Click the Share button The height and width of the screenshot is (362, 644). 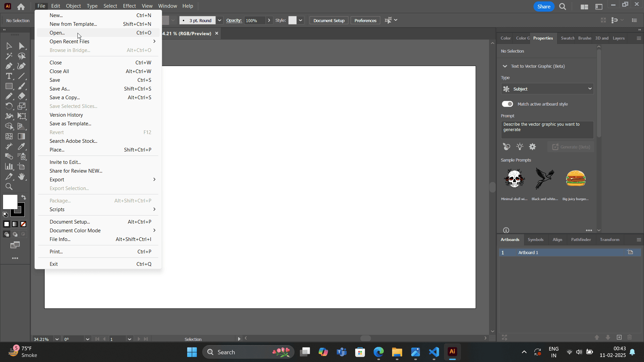(x=544, y=6)
